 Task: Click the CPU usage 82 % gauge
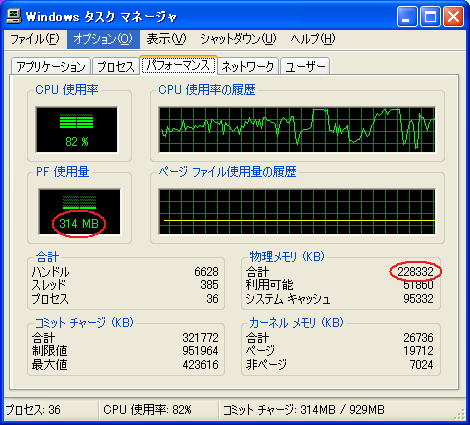pyautogui.click(x=77, y=129)
